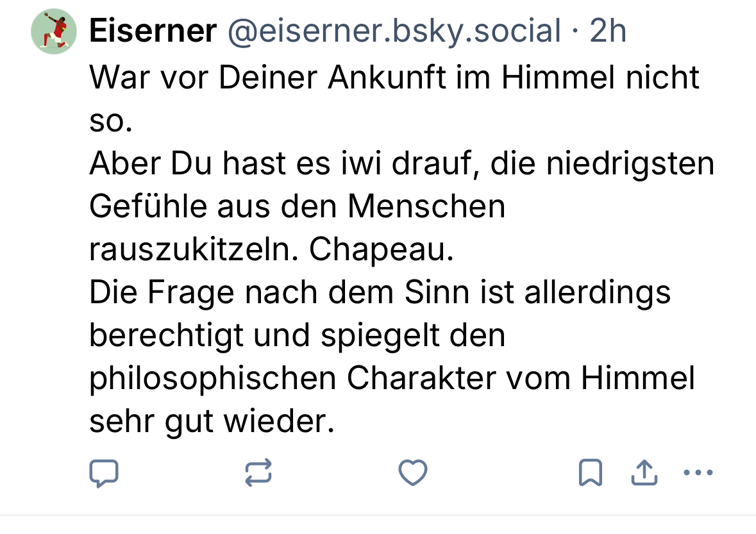The image size is (756, 534).
Task: Click the last line 'sehr gut wieder'
Action: tap(212, 422)
